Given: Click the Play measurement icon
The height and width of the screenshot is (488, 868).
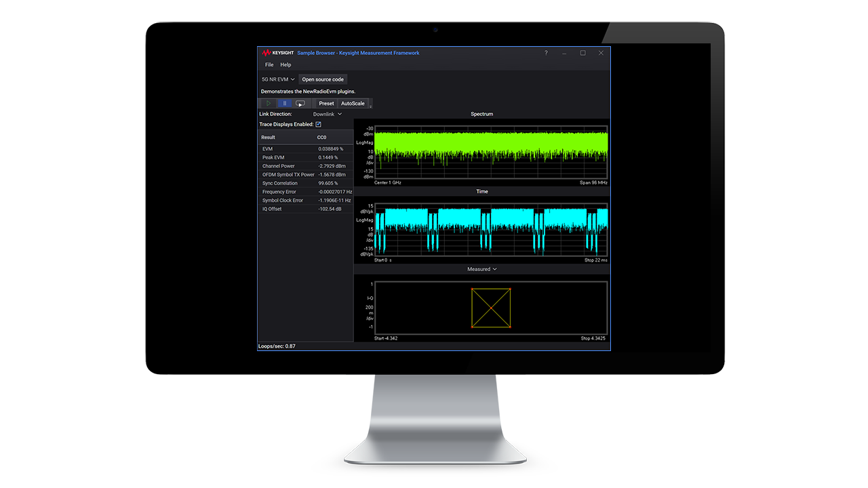Looking at the screenshot, I should tap(269, 104).
